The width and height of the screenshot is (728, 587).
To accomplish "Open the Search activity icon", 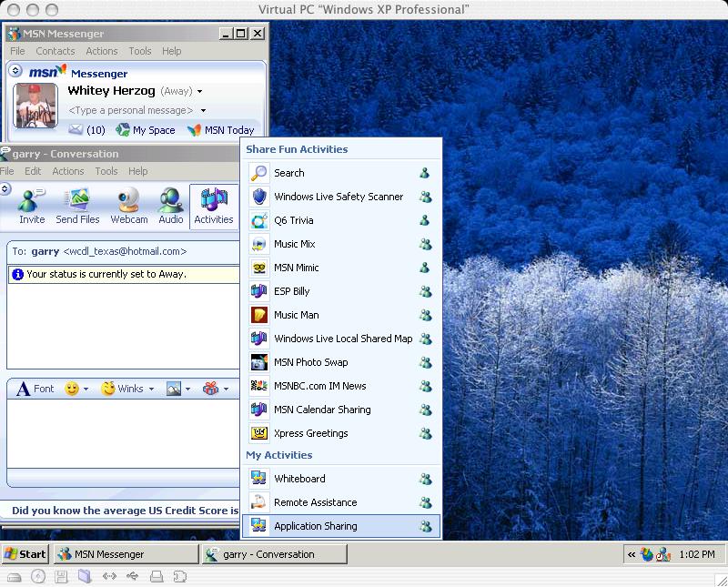I will (259, 173).
